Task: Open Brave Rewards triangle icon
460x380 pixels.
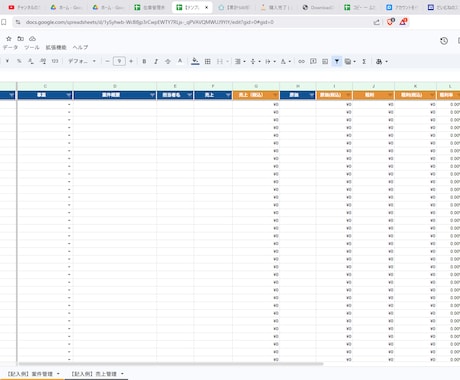Action: coord(403,22)
